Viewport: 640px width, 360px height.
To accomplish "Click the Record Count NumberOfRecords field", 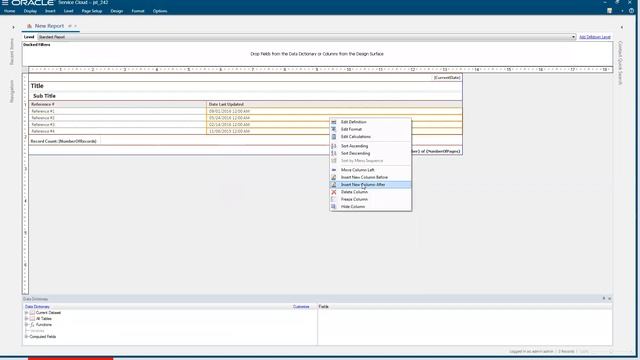I will (64, 141).
